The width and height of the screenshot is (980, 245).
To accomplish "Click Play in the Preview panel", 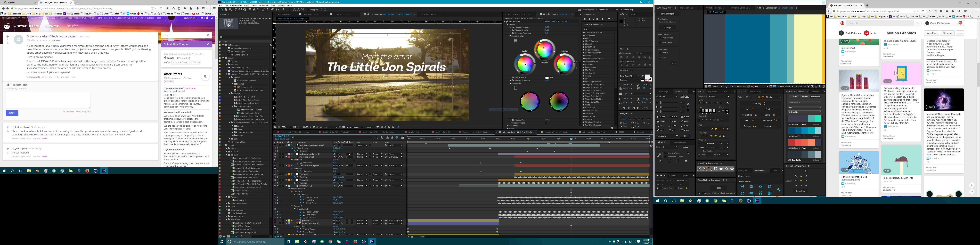I will click(x=593, y=19).
